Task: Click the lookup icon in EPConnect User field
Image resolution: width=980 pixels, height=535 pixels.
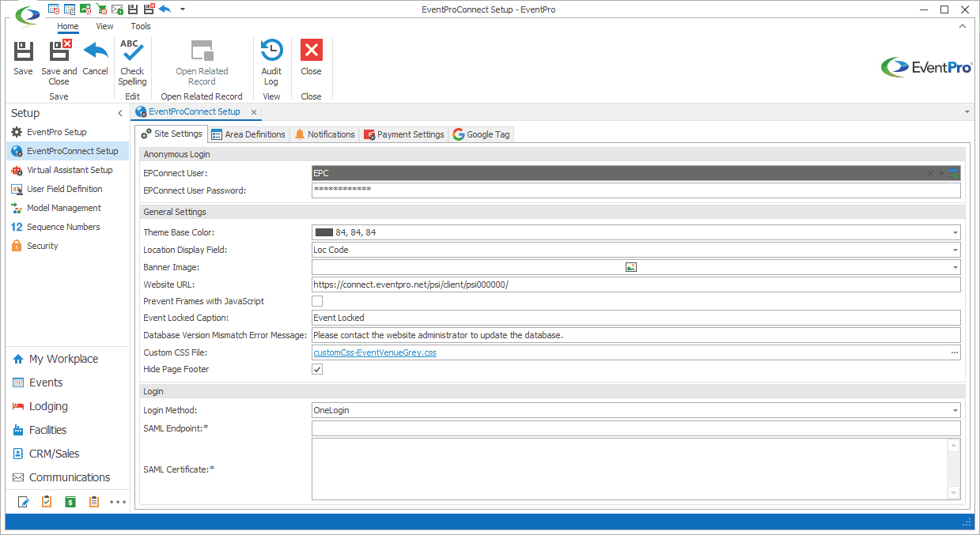Action: [x=954, y=173]
